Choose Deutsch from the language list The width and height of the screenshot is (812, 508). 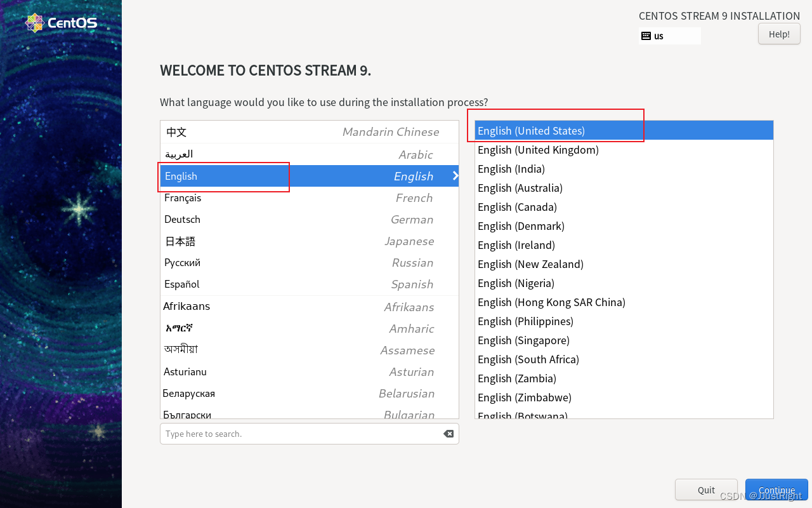coord(310,219)
